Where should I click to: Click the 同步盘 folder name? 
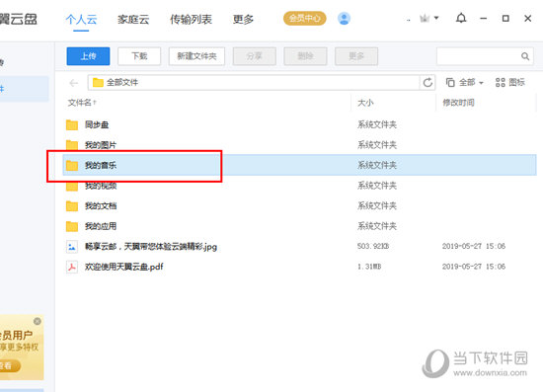tap(97, 124)
